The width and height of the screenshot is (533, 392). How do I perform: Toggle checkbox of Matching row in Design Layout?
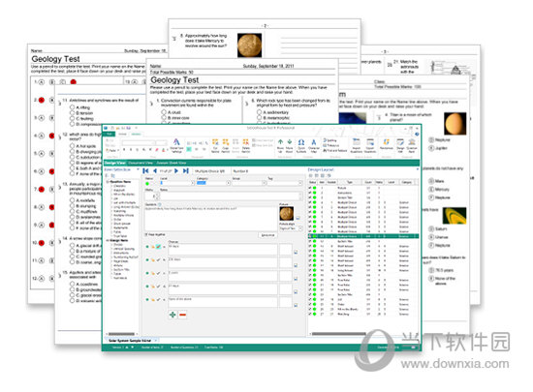(x=310, y=315)
